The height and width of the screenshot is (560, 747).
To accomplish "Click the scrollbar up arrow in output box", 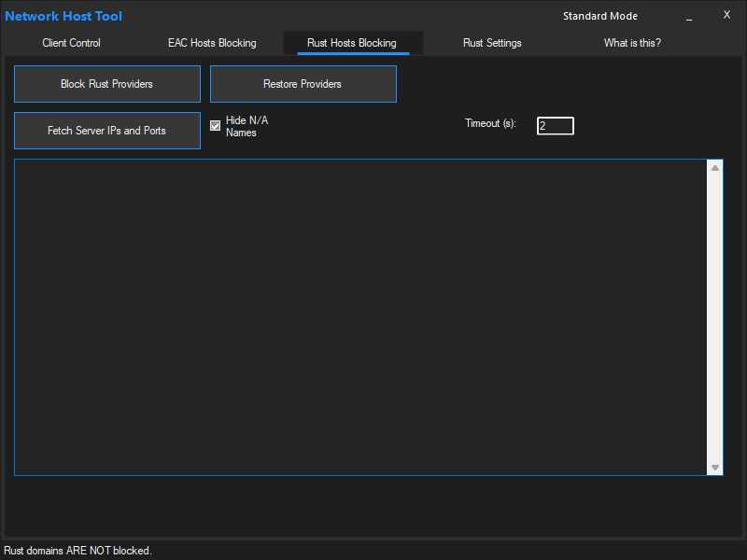I will coord(715,168).
